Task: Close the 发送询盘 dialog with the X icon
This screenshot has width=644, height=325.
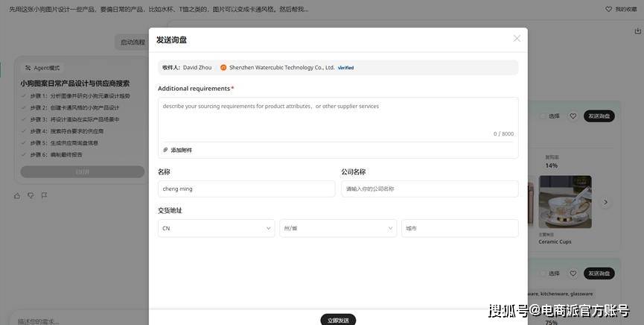Action: point(517,39)
